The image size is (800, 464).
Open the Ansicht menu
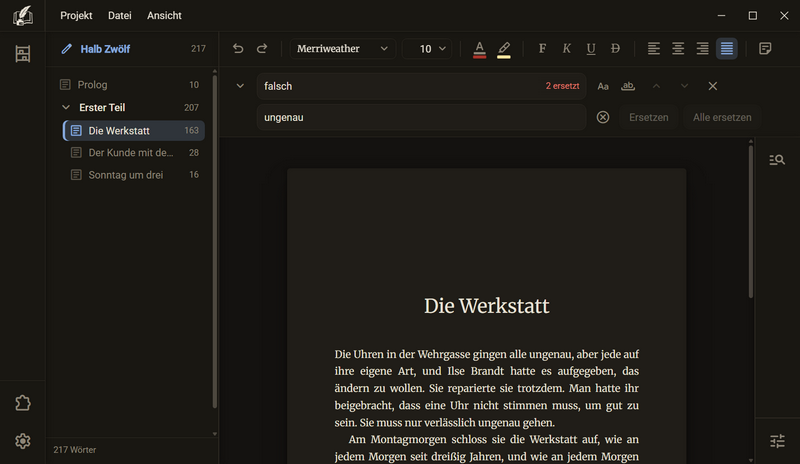(164, 15)
